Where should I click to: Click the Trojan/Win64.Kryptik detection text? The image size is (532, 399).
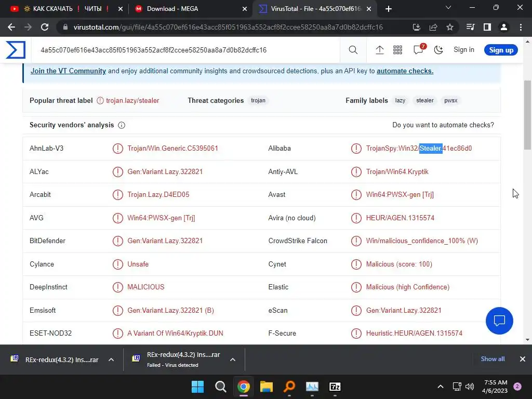click(397, 171)
